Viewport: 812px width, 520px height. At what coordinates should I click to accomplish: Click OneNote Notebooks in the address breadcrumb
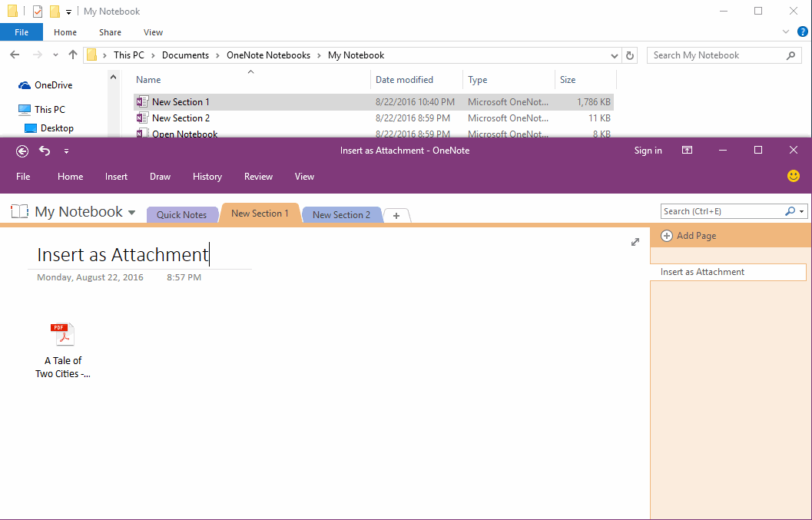pos(268,55)
